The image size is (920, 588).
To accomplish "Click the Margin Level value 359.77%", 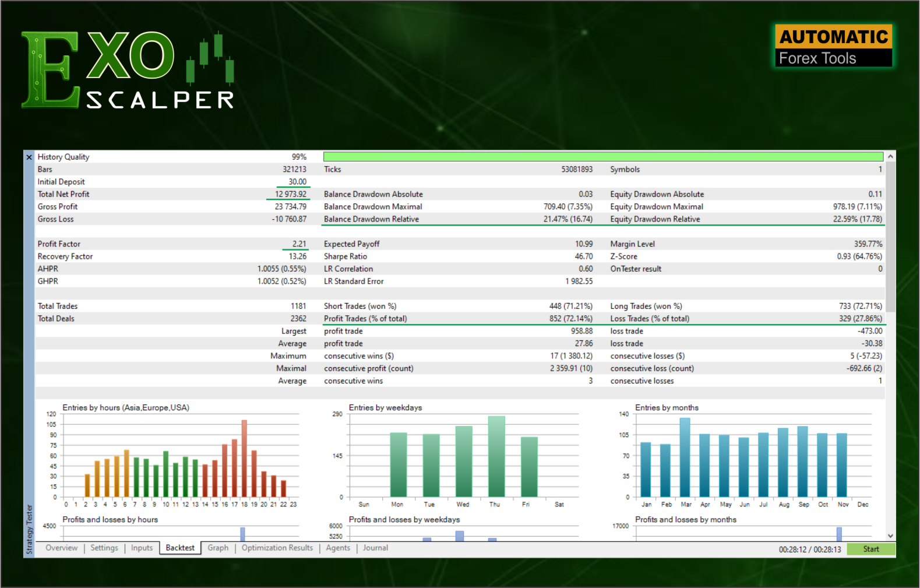I will tap(868, 244).
